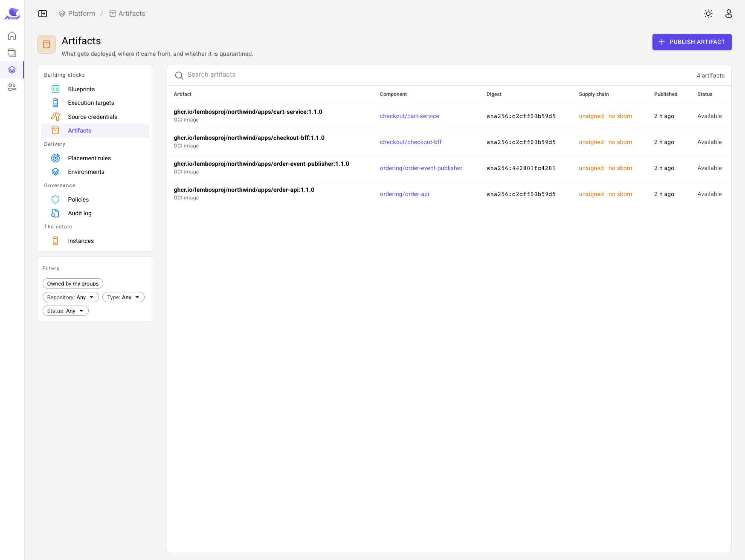Screen dimensions: 745x560
Task: Select the Platform layers icon in the left rail
Action: (12, 70)
